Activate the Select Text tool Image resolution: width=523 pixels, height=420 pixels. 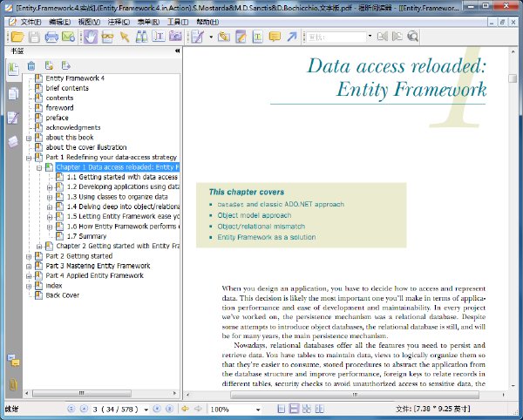coord(159,37)
